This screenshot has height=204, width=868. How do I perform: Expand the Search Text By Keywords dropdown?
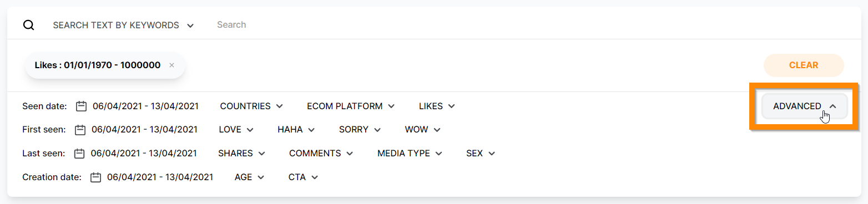123,25
